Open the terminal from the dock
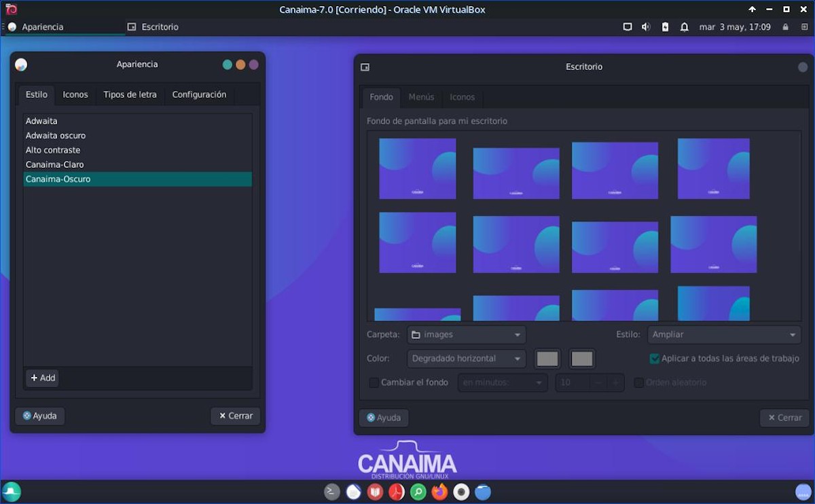The width and height of the screenshot is (815, 504). click(x=331, y=492)
